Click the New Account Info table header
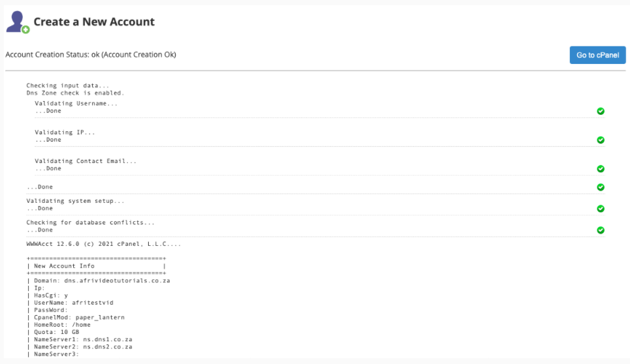 [64, 266]
